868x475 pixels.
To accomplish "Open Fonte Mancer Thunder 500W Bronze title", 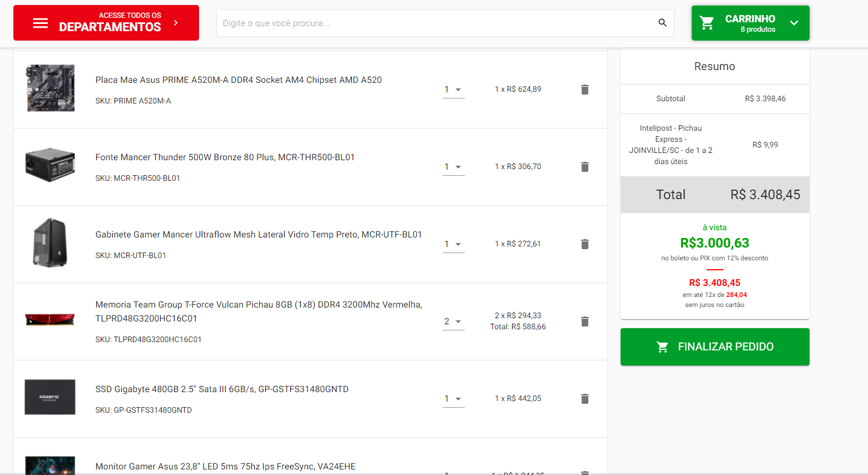I will click(225, 157).
